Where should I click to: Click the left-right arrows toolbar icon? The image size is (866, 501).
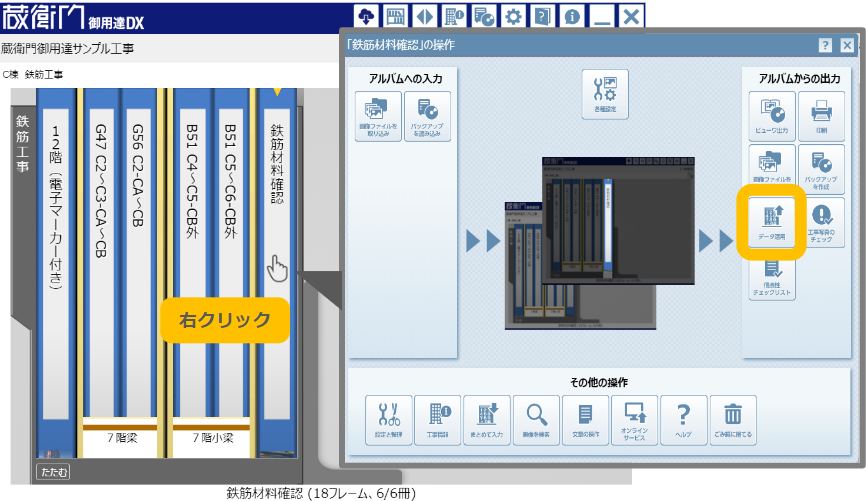(425, 16)
